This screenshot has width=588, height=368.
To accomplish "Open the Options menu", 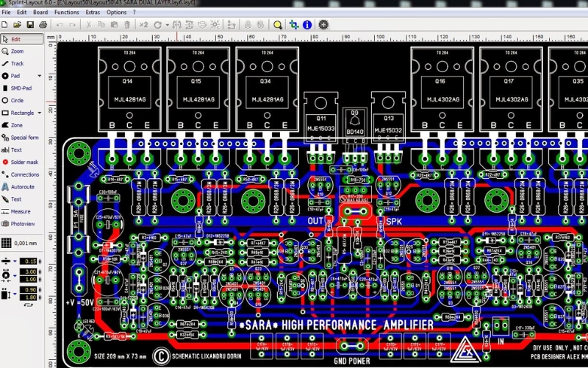I will 117,12.
